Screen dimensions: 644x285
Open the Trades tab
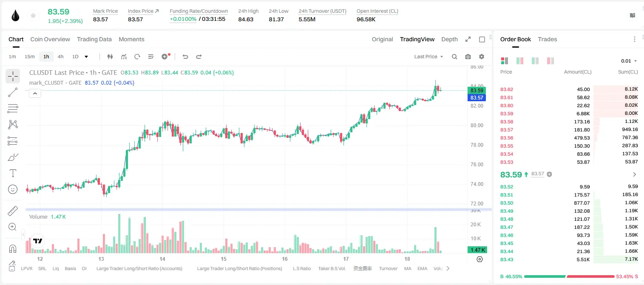[x=548, y=39]
